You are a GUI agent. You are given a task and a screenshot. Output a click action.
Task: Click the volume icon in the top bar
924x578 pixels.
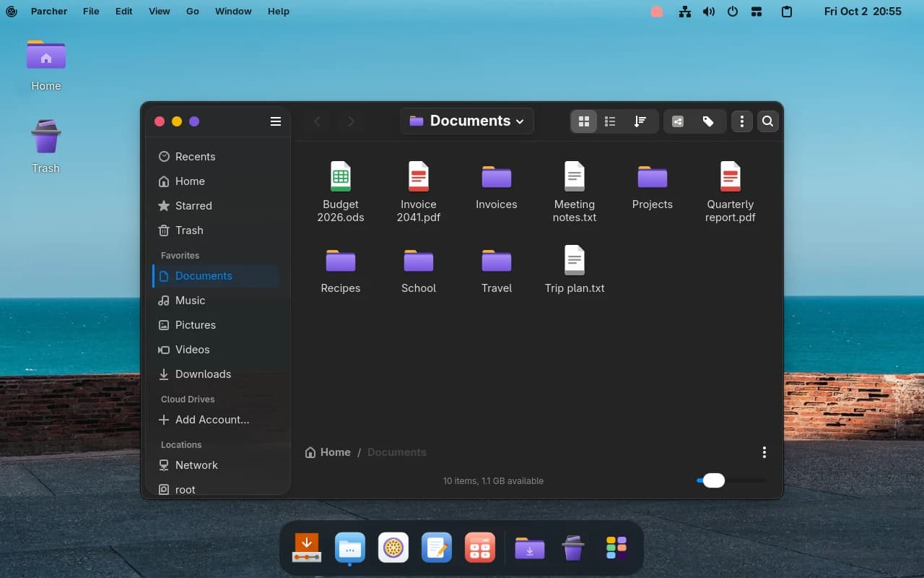tap(709, 12)
